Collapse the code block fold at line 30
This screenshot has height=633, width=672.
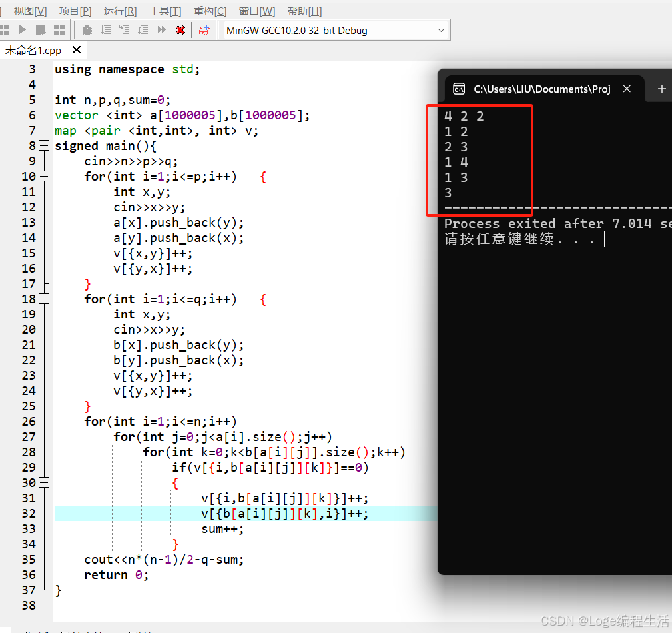[x=44, y=483]
